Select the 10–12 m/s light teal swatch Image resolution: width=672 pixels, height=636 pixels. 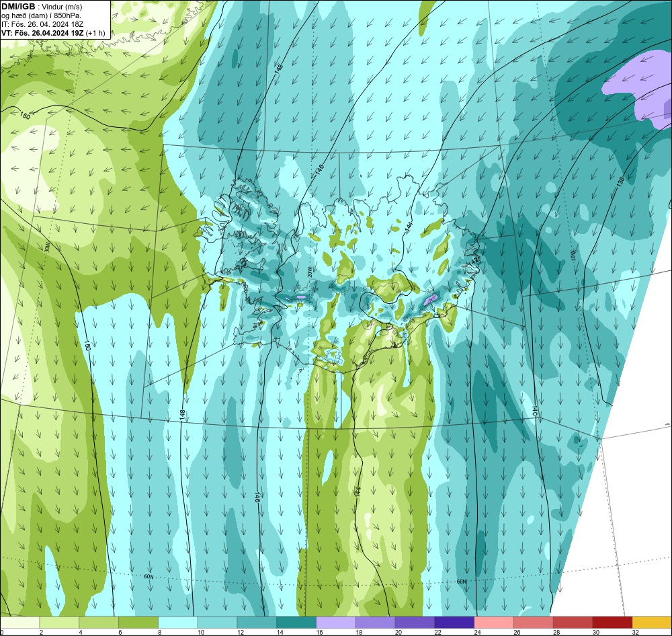(x=217, y=623)
